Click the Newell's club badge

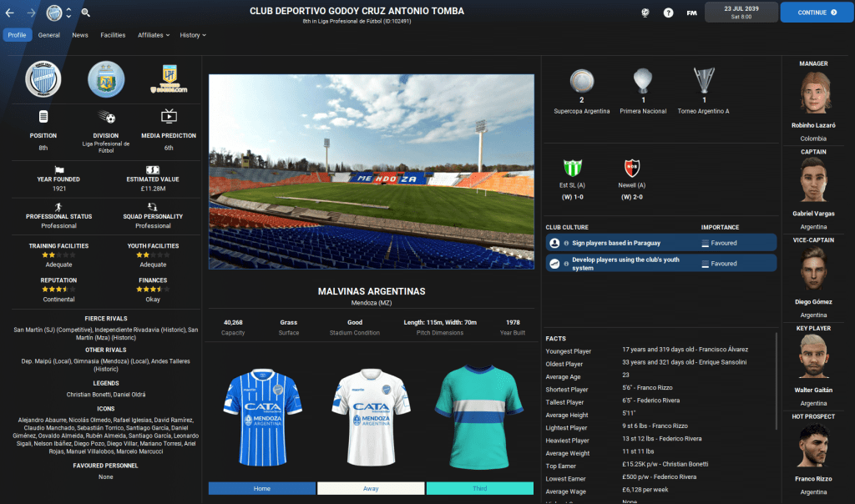(x=632, y=168)
